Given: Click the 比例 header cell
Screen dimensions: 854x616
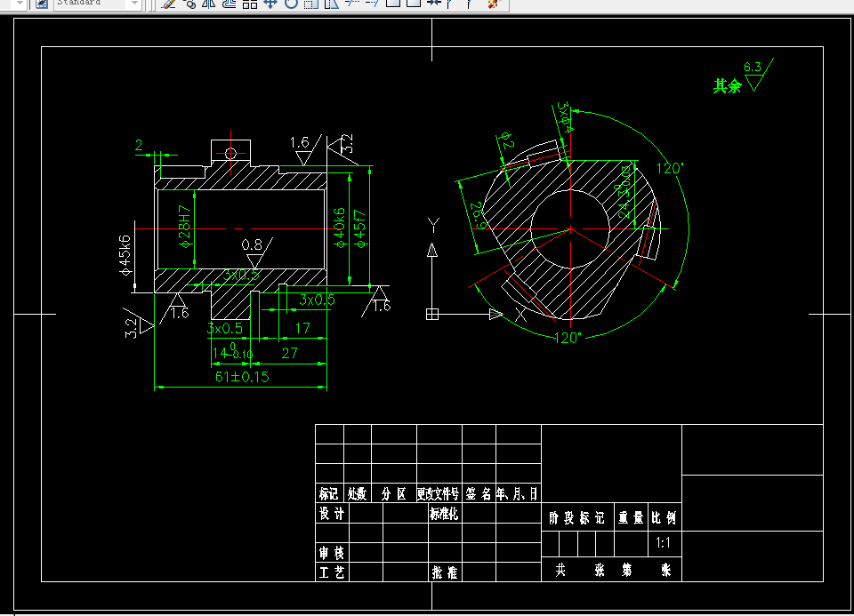Looking at the screenshot, I should coord(664,517).
